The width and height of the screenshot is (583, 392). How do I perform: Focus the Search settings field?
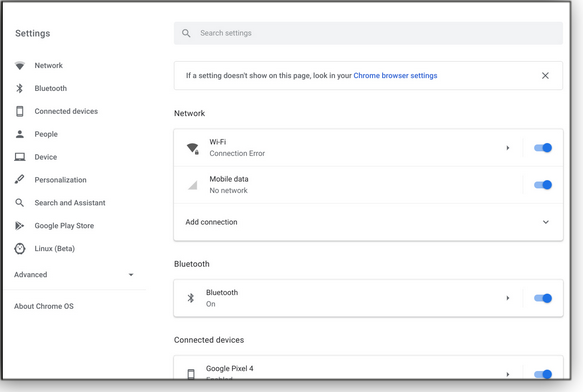368,33
